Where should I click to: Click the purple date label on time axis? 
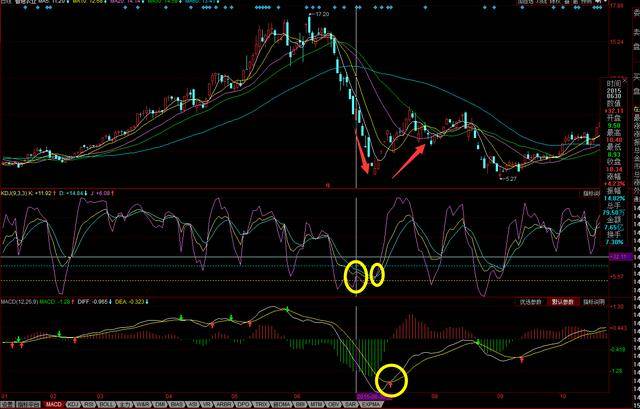pos(369,396)
